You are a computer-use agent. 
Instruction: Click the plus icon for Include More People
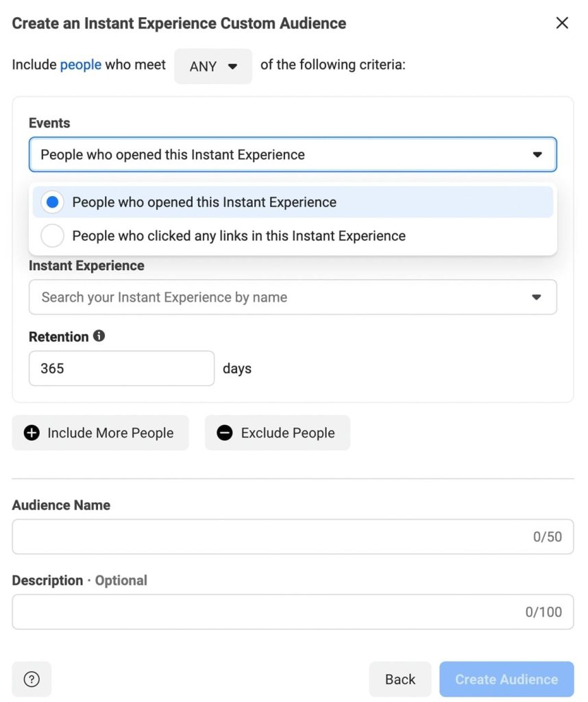point(32,433)
